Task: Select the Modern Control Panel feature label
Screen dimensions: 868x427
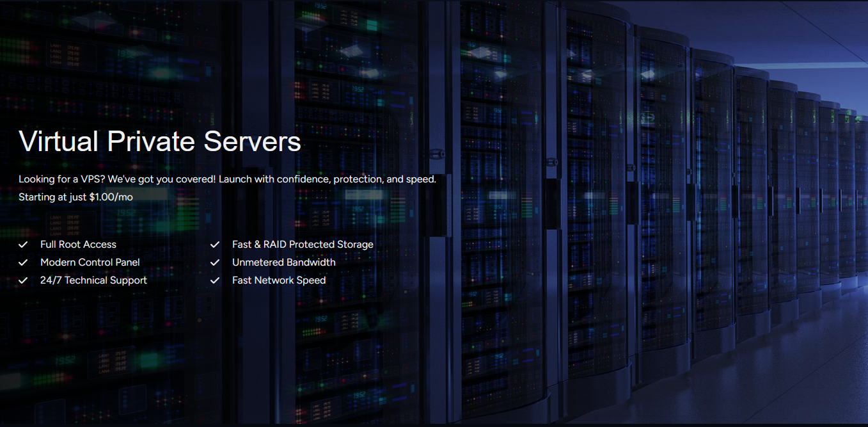Action: tap(90, 262)
